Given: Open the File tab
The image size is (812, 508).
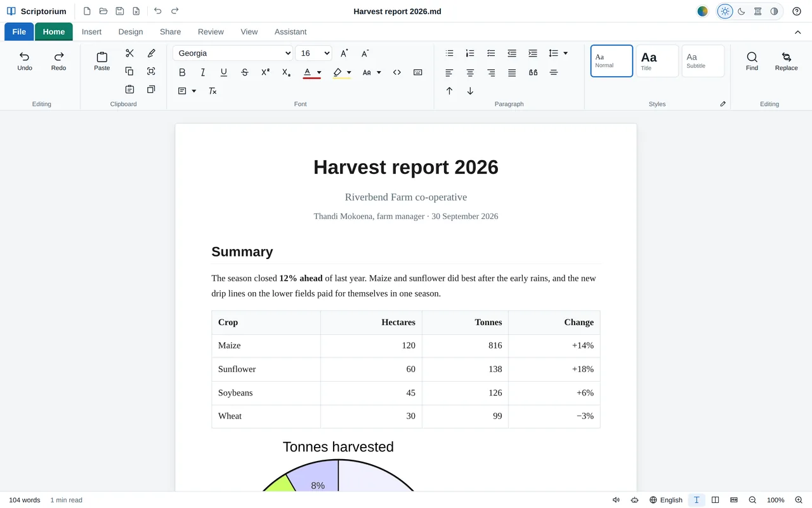Looking at the screenshot, I should pyautogui.click(x=19, y=32).
